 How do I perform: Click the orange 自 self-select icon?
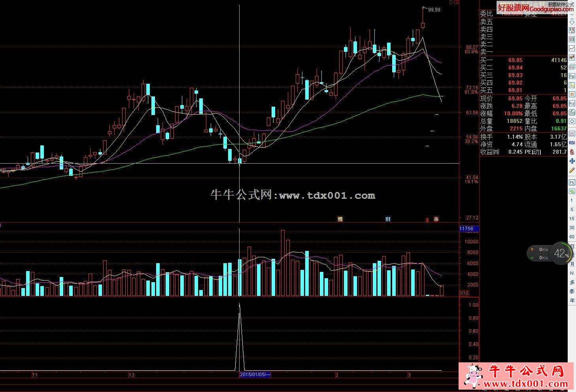(x=572, y=94)
